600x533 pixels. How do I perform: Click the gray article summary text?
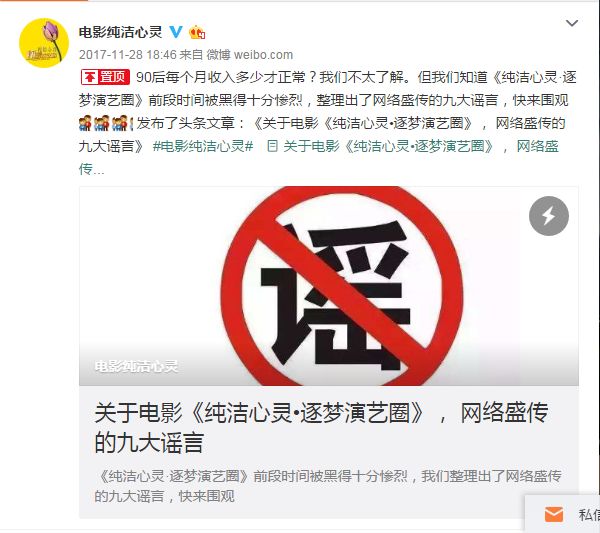[x=328, y=486]
